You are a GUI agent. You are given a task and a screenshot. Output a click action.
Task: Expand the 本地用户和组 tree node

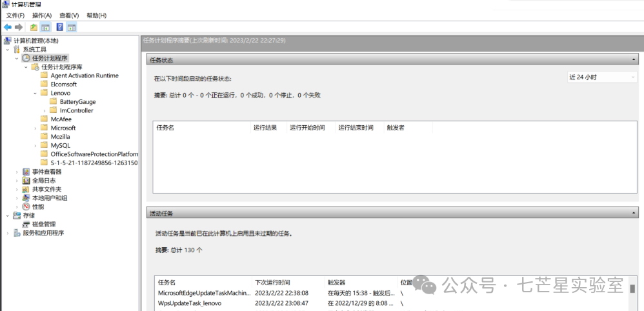(x=17, y=198)
